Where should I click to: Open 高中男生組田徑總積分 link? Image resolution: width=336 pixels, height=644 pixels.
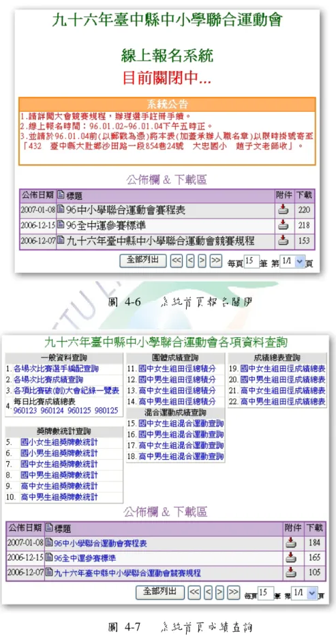tap(177, 401)
